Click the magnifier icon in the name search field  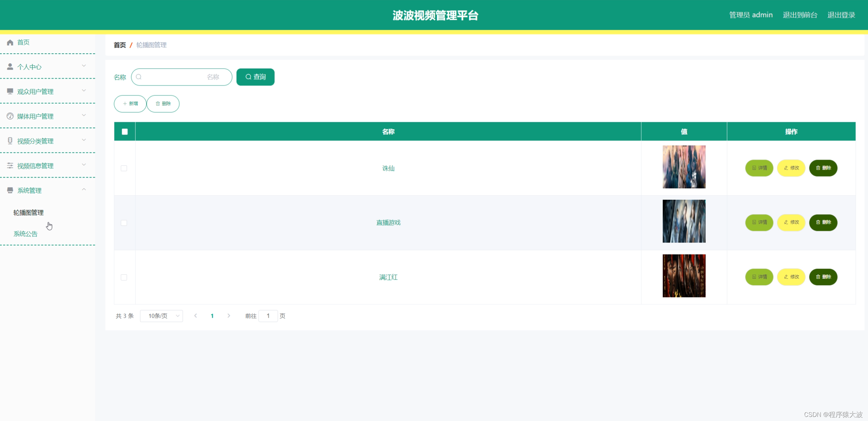tap(139, 77)
